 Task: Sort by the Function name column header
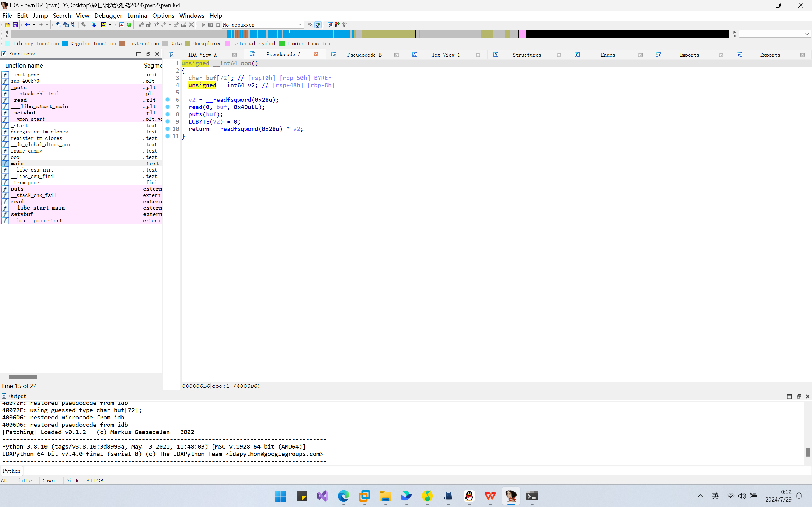point(71,65)
